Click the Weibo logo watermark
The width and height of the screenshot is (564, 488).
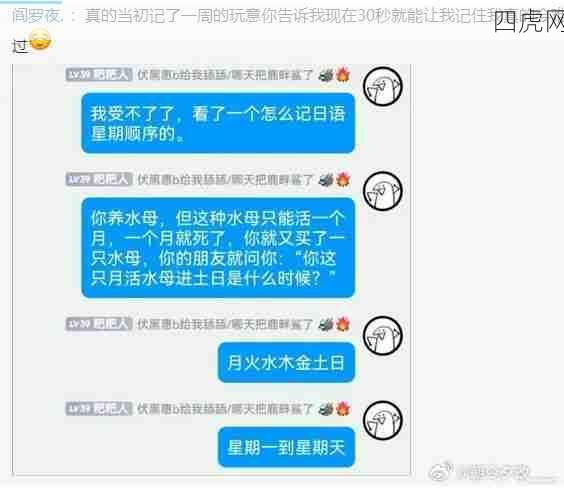coord(441,471)
